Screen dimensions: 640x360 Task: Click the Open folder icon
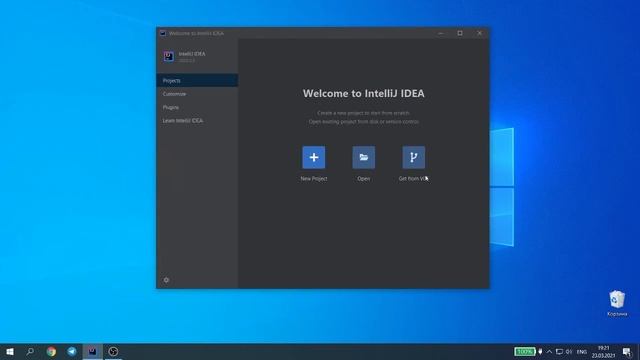(363, 157)
